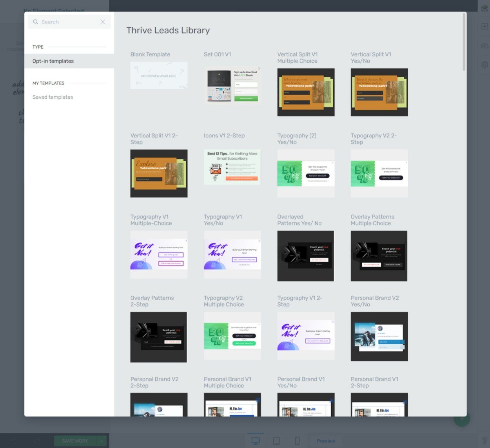The width and height of the screenshot is (490, 448).
Task: Choose Personal Brand V2 Yes/No template
Action: pyautogui.click(x=379, y=336)
